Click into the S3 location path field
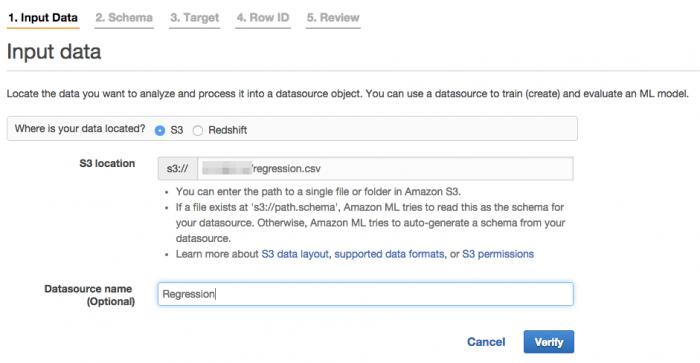 (x=385, y=169)
